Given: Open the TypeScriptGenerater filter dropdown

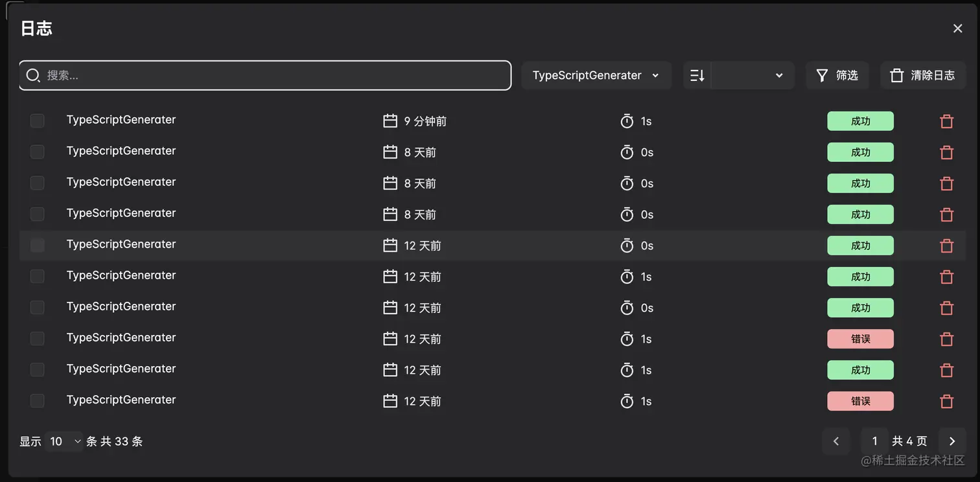Looking at the screenshot, I should click(x=595, y=75).
